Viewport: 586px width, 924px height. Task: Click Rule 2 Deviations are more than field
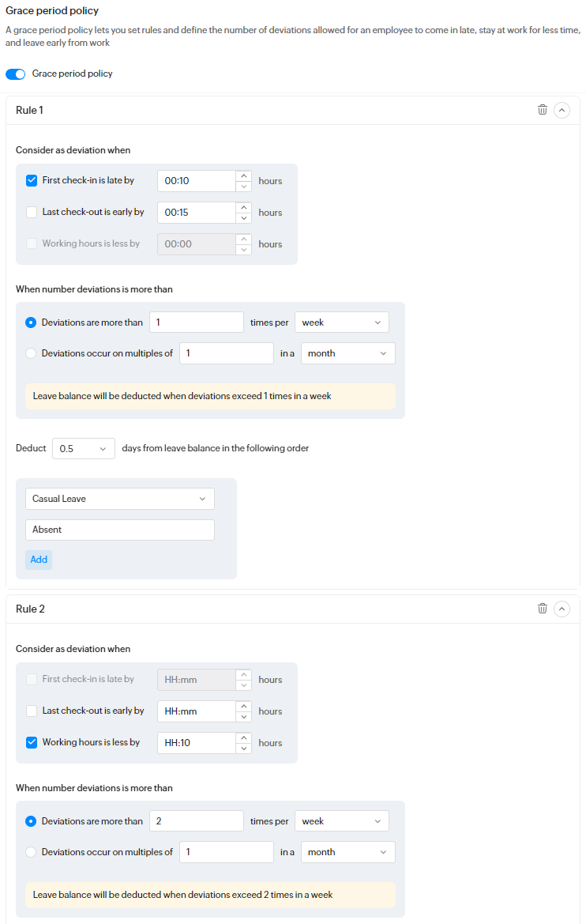pos(197,821)
